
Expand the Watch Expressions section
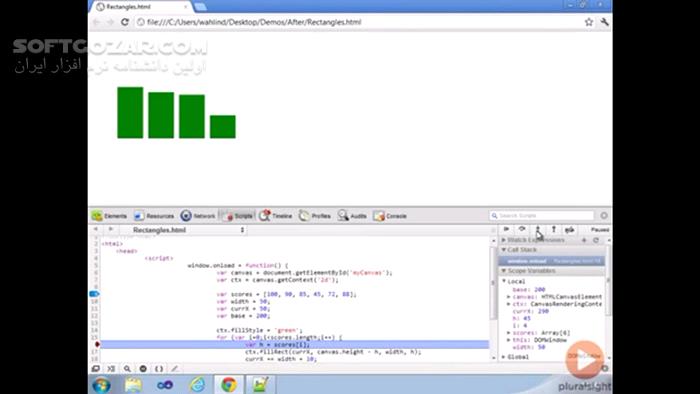[x=504, y=240]
